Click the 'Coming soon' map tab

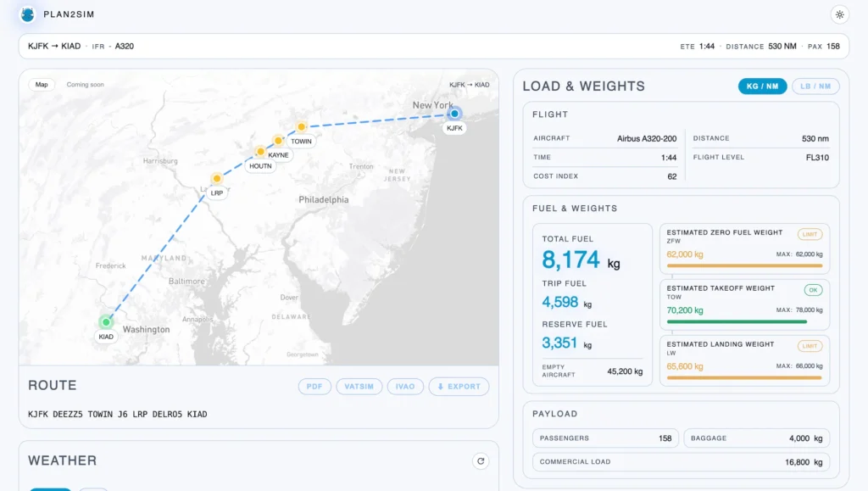point(85,85)
